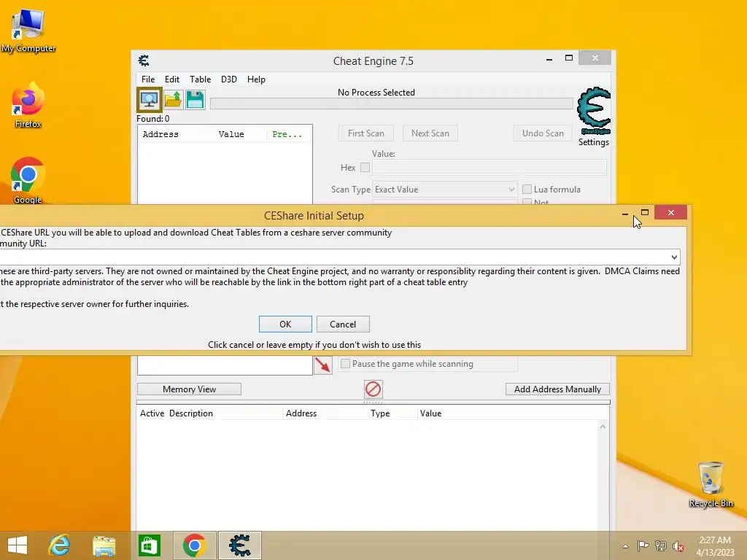Open File Explorer in the taskbar
This screenshot has height=560, width=747.
click(104, 545)
